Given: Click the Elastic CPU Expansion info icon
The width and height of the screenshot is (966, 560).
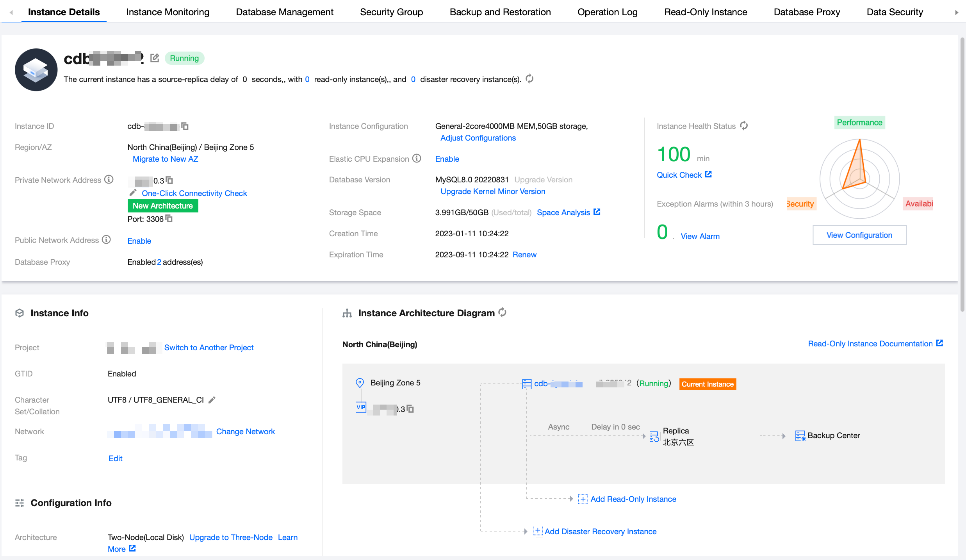Looking at the screenshot, I should point(417,159).
